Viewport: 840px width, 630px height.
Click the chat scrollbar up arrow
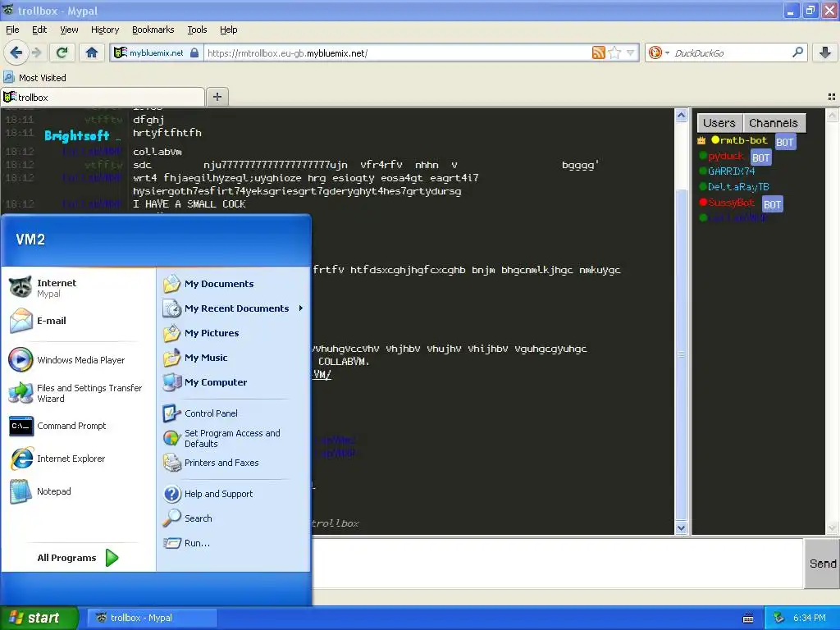click(681, 116)
